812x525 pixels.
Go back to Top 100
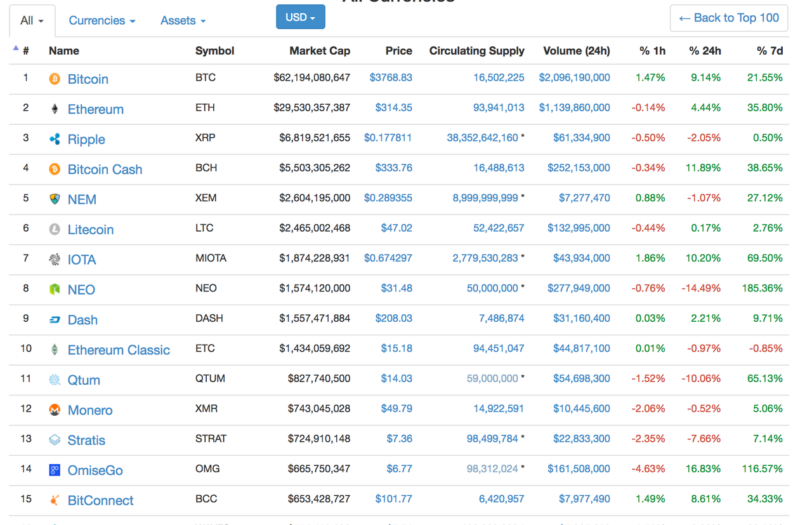pyautogui.click(x=729, y=18)
